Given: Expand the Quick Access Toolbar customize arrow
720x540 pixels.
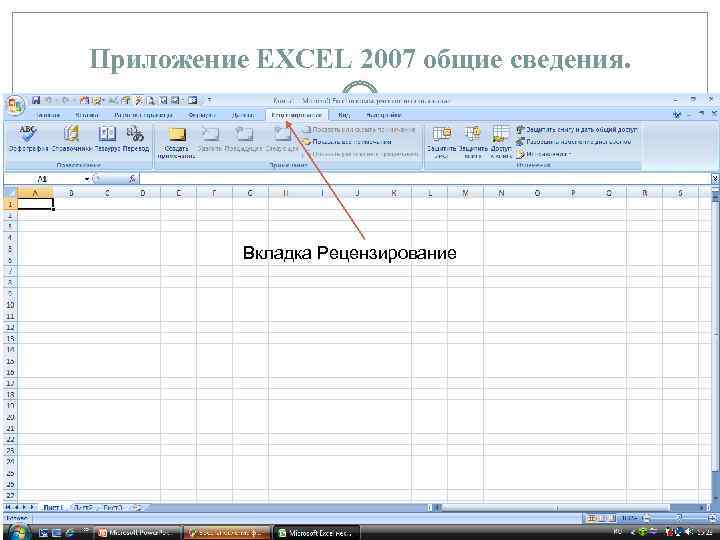Looking at the screenshot, I should click(209, 100).
